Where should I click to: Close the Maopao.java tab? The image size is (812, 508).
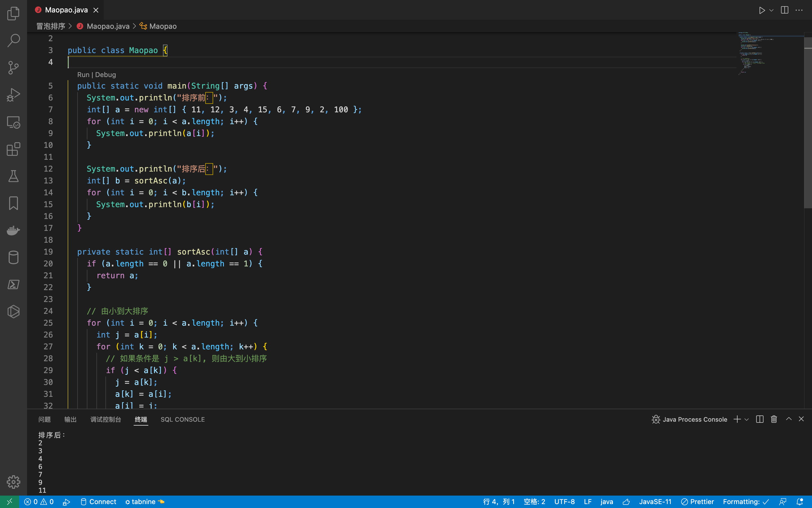click(x=96, y=10)
